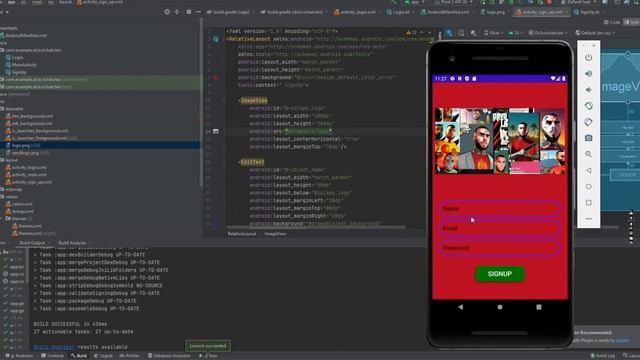Screen dimensions: 640x360
Task: Open the Profiler tool window
Action: [129, 356]
